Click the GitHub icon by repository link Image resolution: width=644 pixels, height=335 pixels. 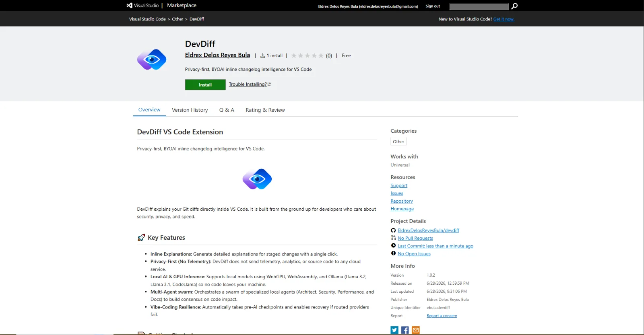(x=393, y=230)
